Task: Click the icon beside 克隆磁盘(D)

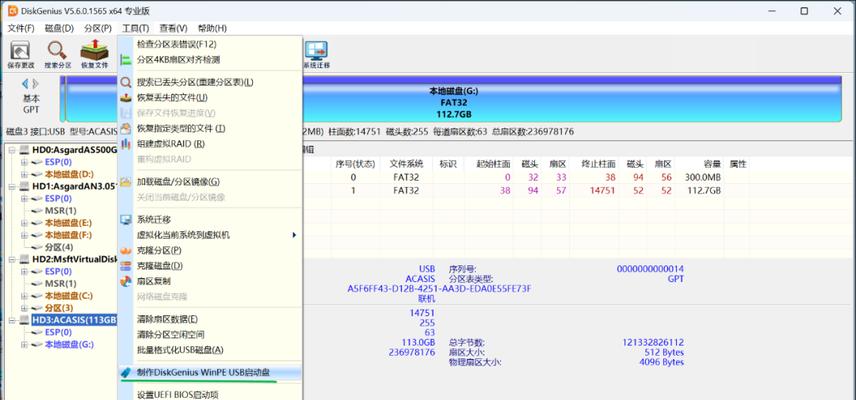Action: click(x=126, y=266)
